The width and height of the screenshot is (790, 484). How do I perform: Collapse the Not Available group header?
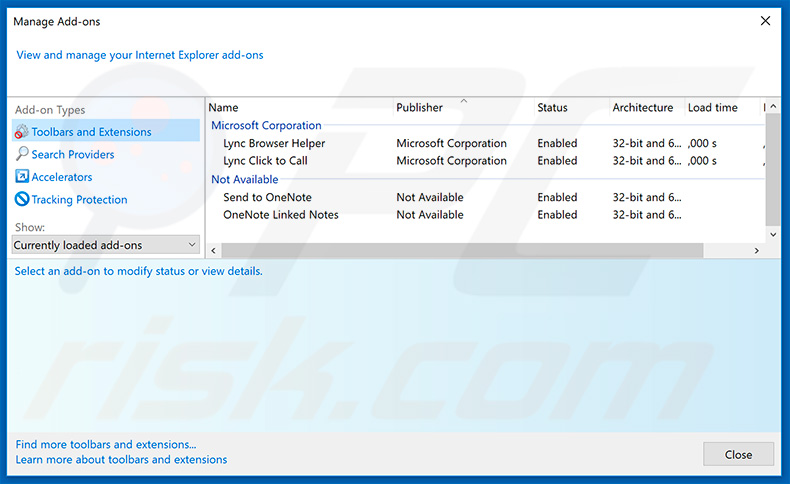[x=244, y=179]
